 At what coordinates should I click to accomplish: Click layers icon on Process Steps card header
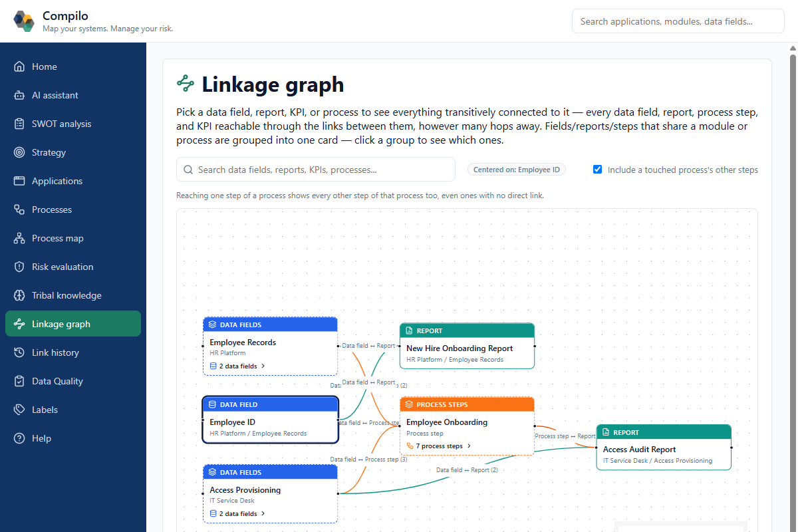pos(410,404)
